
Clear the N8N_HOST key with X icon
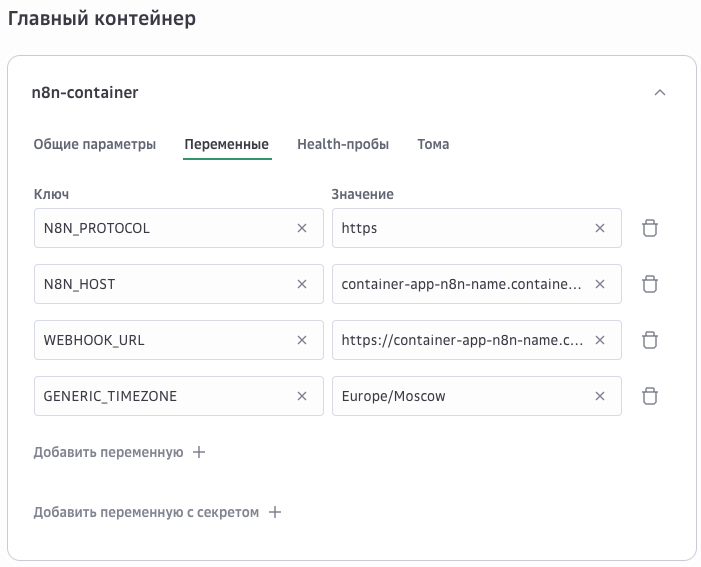click(302, 284)
